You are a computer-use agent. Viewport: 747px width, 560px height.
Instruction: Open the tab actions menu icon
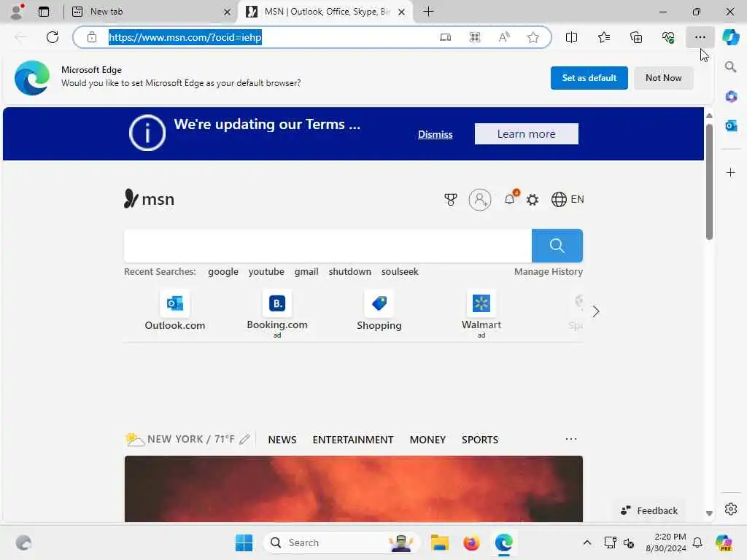point(44,12)
